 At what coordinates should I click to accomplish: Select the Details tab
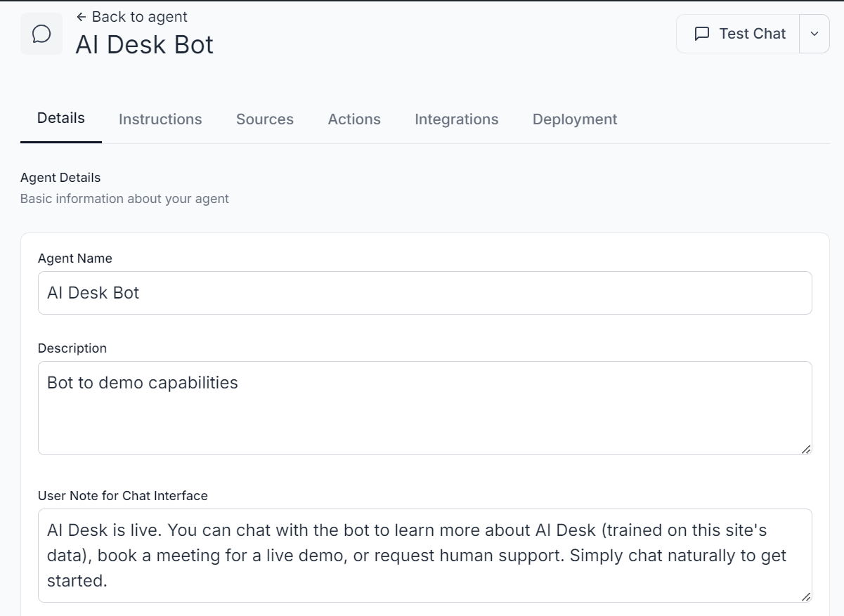(60, 119)
